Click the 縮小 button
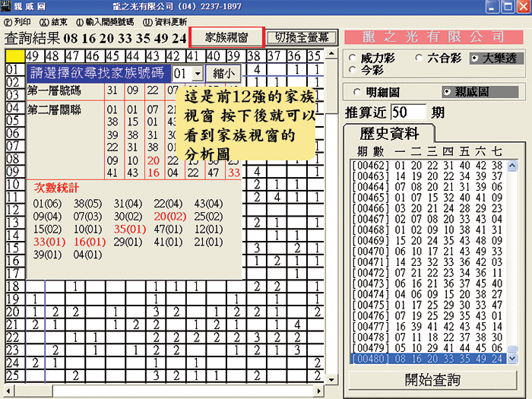Viewport: 532px width, 399px height. click(x=223, y=73)
